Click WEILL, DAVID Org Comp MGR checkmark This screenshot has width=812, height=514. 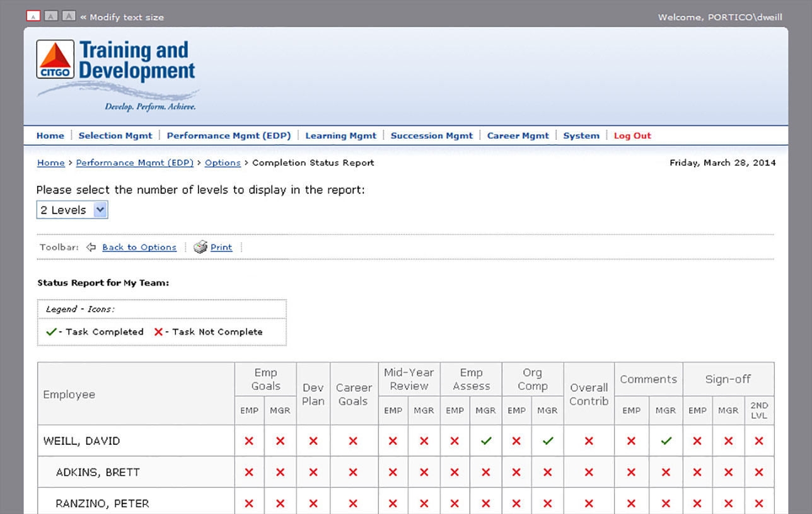coord(547,441)
